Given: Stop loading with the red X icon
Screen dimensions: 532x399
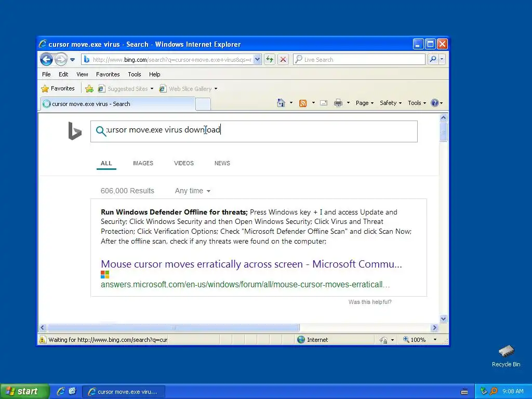Looking at the screenshot, I should click(283, 59).
